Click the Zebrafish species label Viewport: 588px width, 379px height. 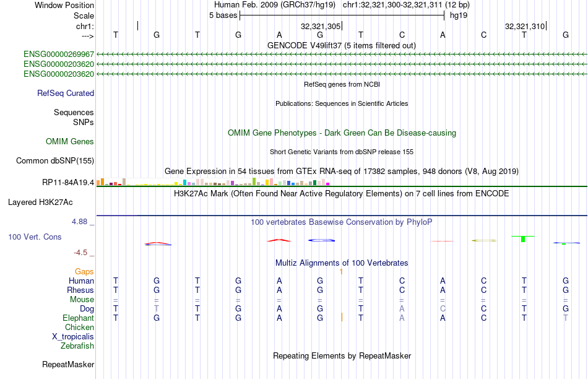(77, 346)
